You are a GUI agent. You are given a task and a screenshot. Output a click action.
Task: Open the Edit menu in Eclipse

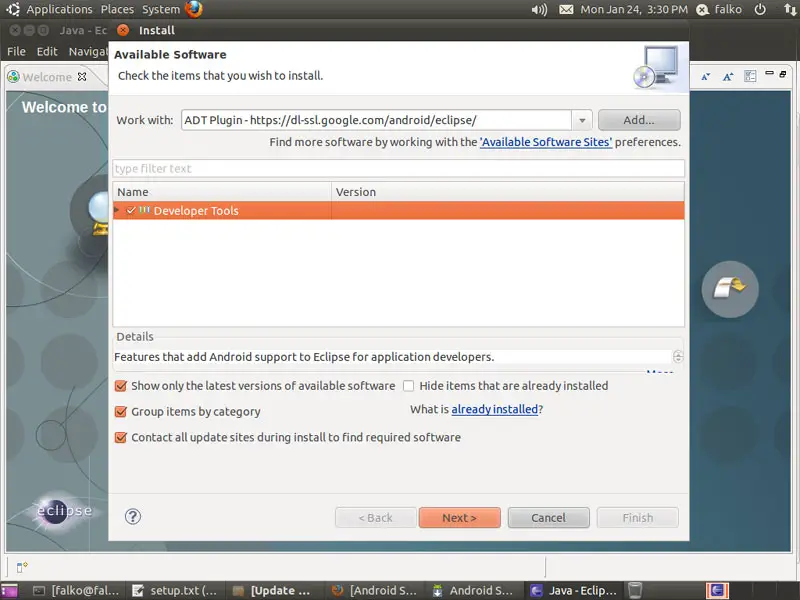(47, 52)
